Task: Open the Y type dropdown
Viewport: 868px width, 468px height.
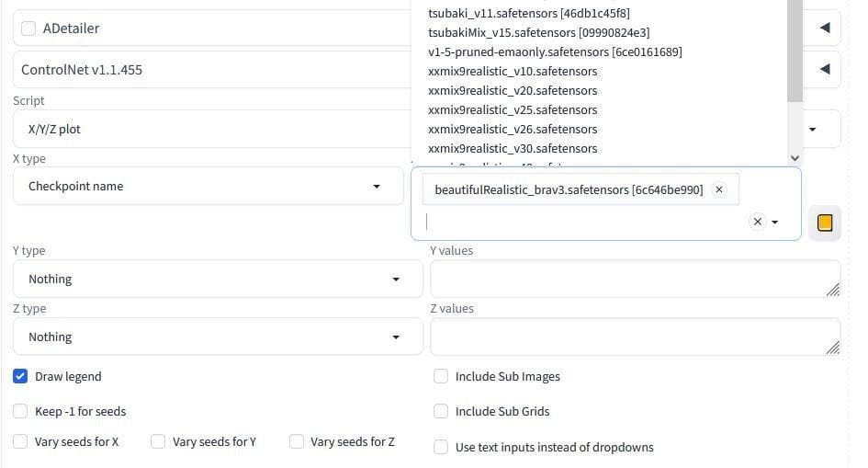Action: pos(217,279)
